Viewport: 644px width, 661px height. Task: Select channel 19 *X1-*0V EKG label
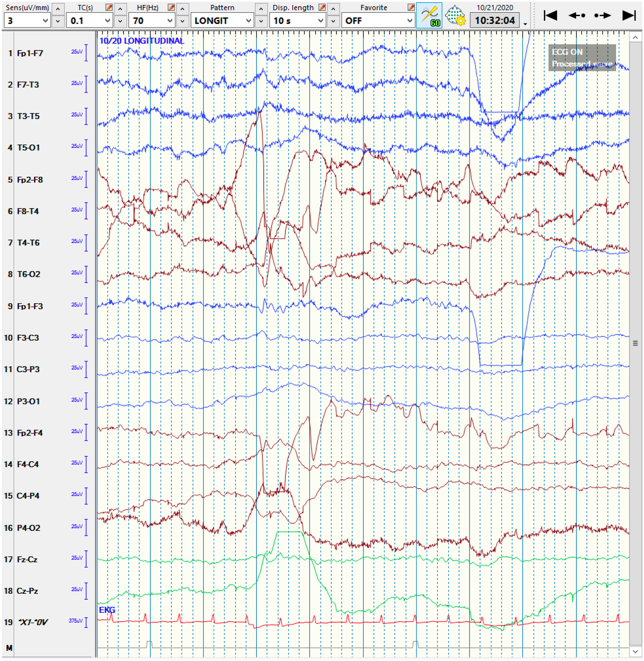(33, 622)
